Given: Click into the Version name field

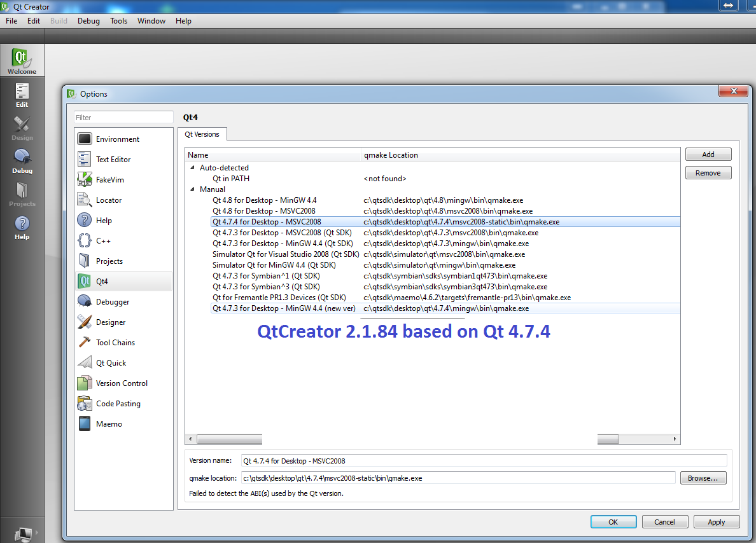Looking at the screenshot, I should tap(482, 461).
